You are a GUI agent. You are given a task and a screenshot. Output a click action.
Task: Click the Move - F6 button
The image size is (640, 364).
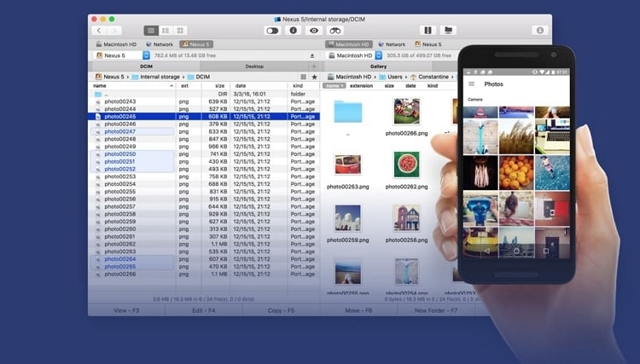pyautogui.click(x=358, y=310)
